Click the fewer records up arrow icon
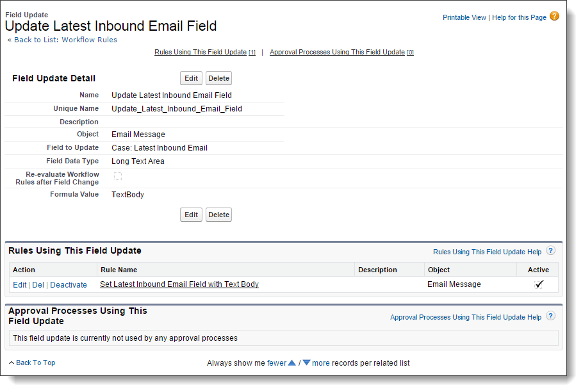The height and width of the screenshot is (392, 583). click(292, 363)
